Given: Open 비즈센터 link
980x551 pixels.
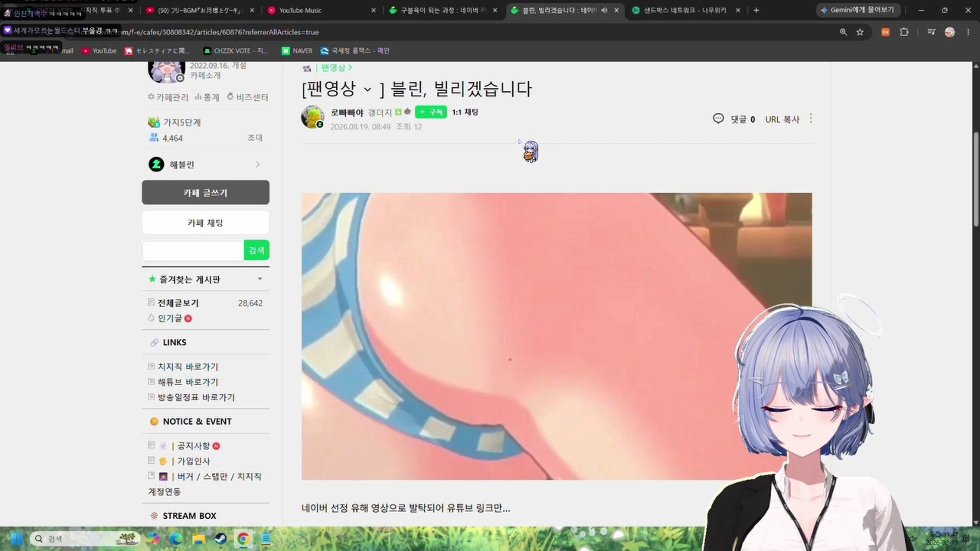Looking at the screenshot, I should coord(248,97).
